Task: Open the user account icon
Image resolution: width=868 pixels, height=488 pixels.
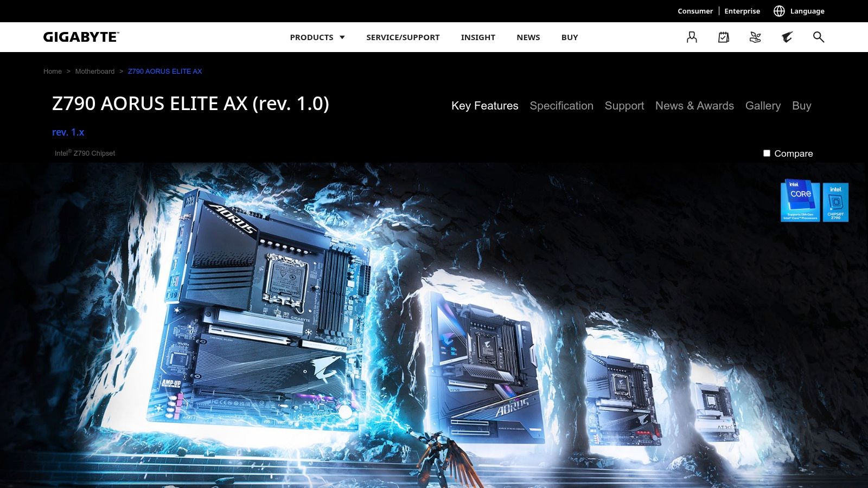Action: pyautogui.click(x=692, y=37)
